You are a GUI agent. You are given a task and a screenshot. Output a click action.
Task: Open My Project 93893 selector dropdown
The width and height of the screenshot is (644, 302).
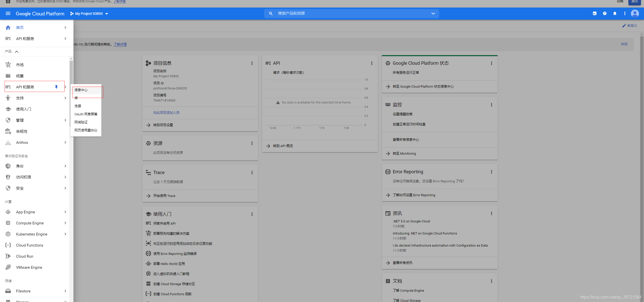(89, 14)
